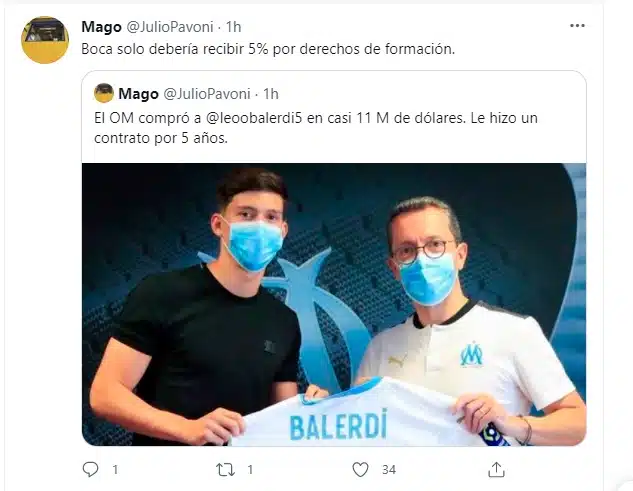The width and height of the screenshot is (633, 491).
Task: View the 34 likes count
Action: click(389, 470)
